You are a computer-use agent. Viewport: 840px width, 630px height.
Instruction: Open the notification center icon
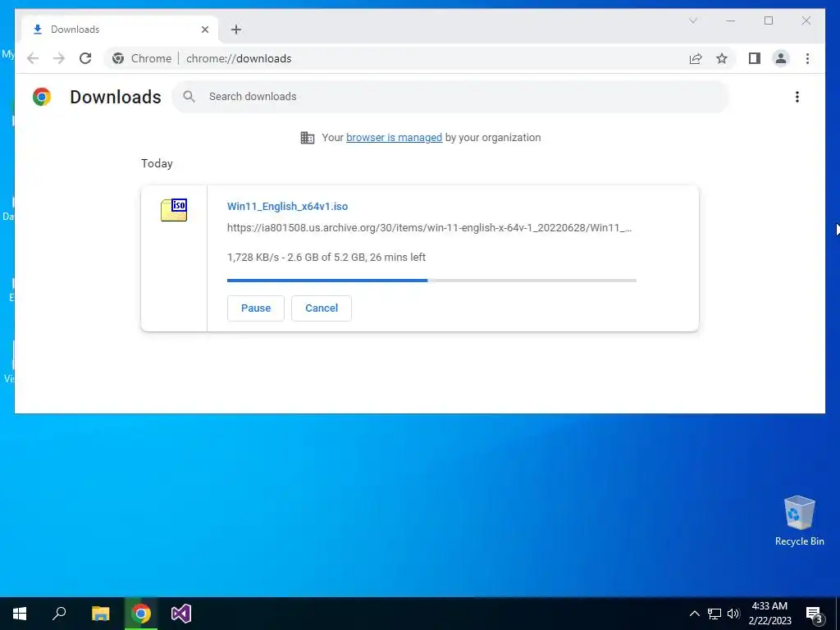point(814,614)
